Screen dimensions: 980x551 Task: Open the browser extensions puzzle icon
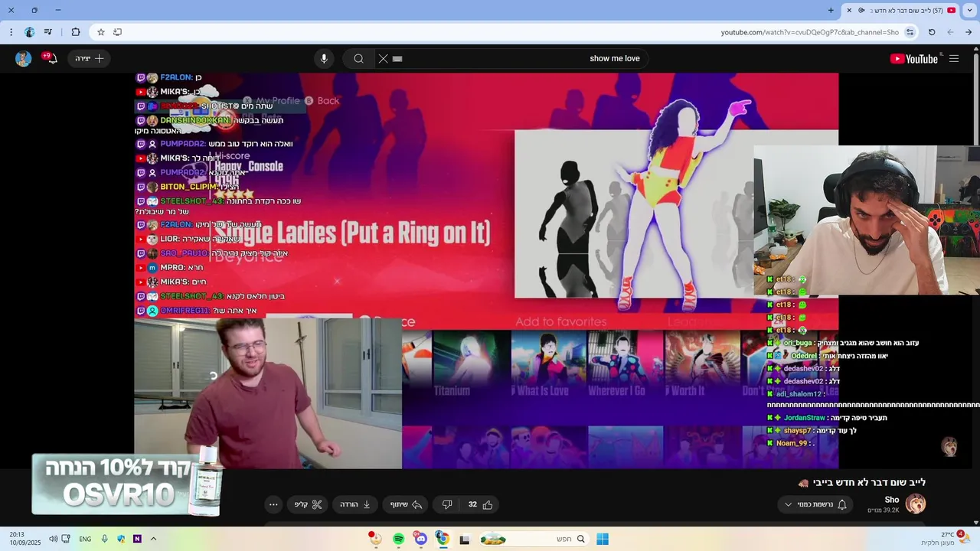(75, 32)
